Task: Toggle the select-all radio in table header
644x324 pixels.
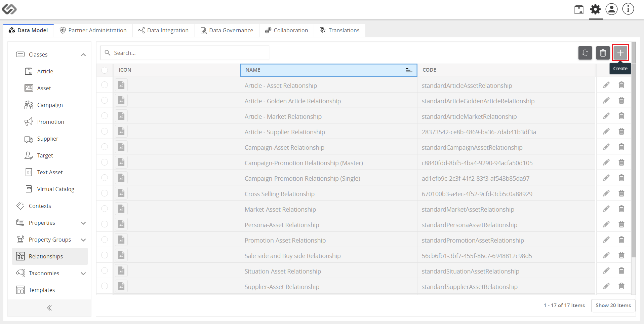Action: (x=105, y=70)
